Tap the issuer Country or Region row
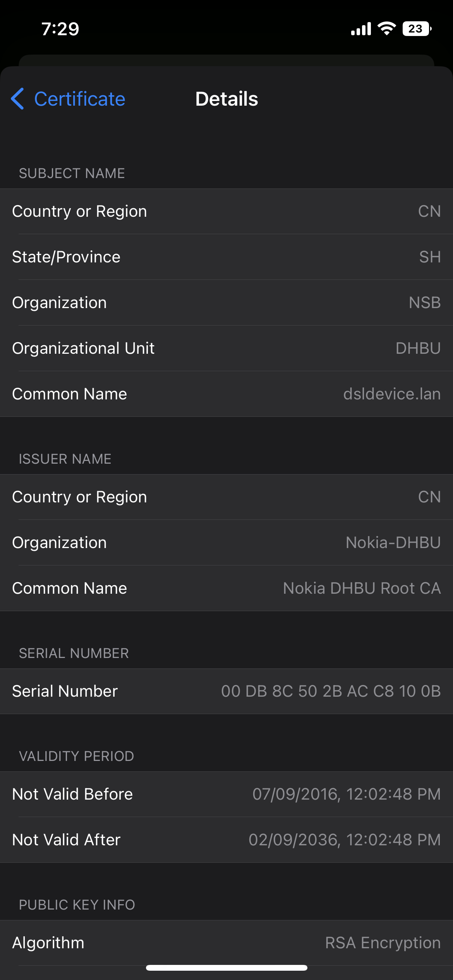 [226, 497]
